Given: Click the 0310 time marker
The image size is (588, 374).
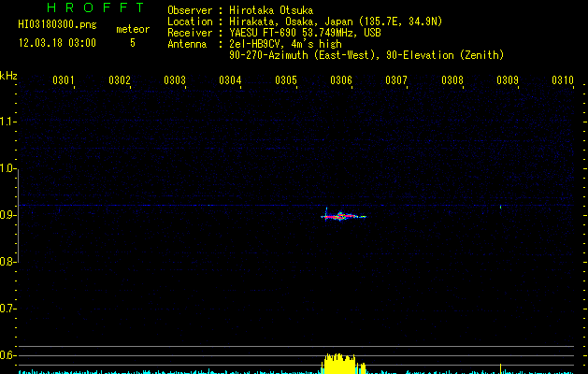Looking at the screenshot, I should [563, 80].
